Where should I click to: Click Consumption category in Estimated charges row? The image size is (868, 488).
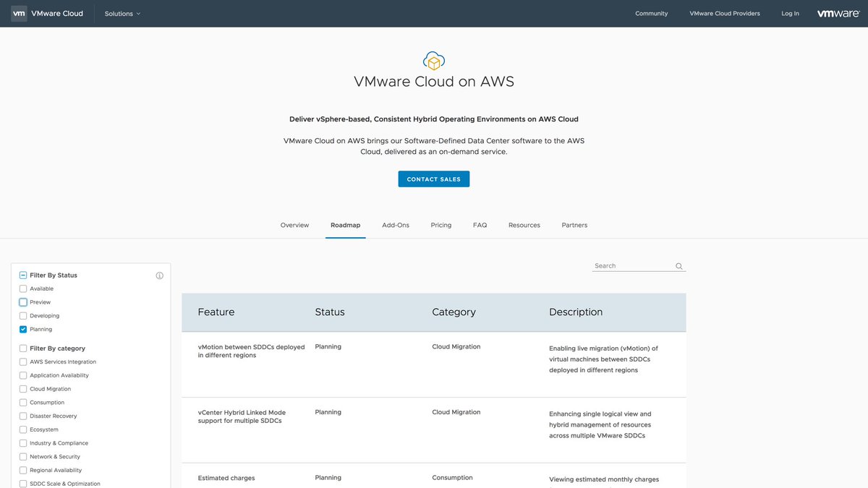(x=453, y=478)
